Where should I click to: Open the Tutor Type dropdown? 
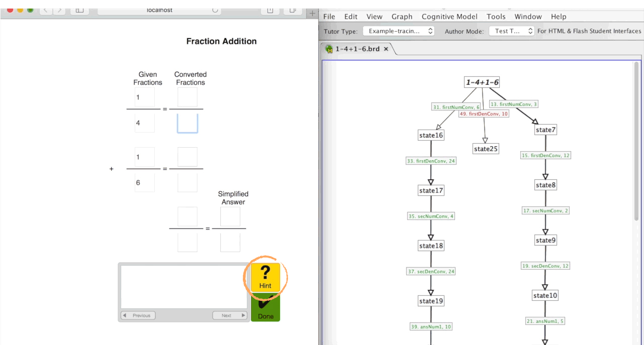pos(399,31)
